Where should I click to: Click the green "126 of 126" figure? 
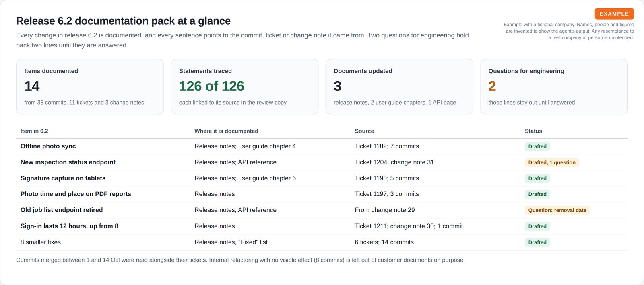(212, 86)
